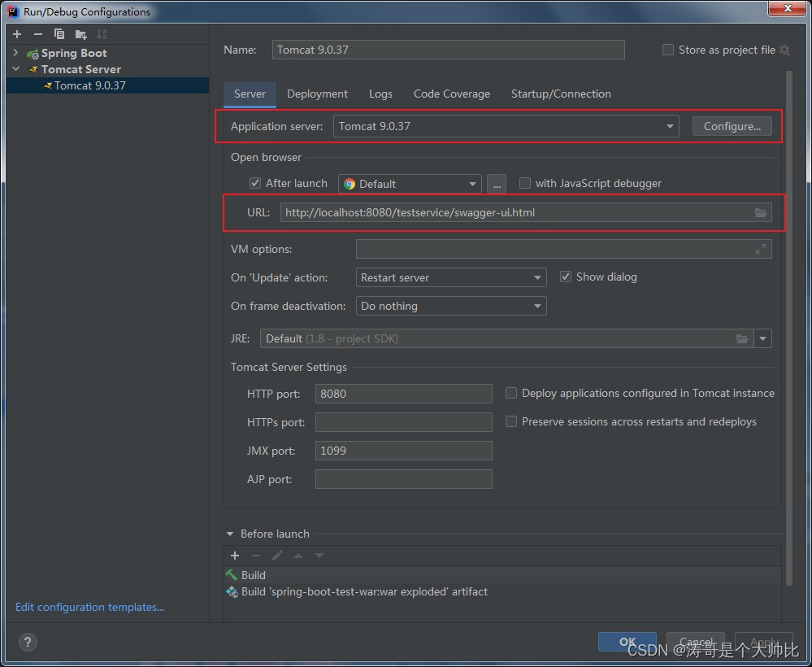812x667 pixels.
Task: Switch to Startup/Connection tab
Action: tap(561, 94)
